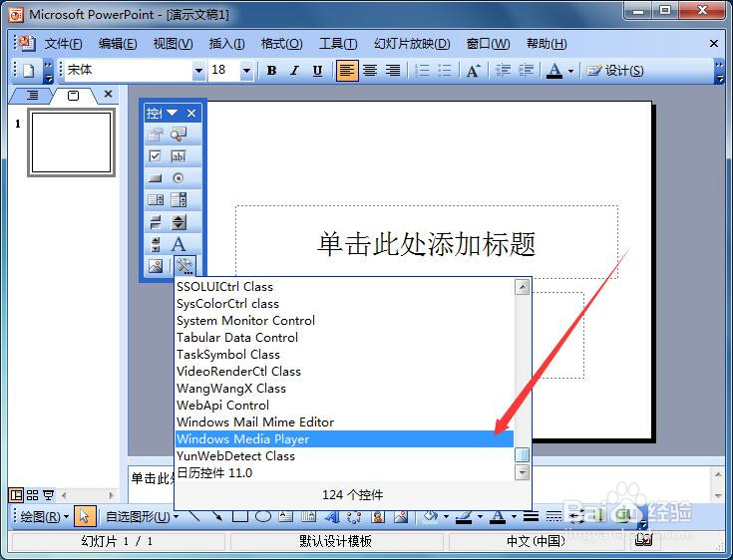Viewport: 733px width, 560px height.
Task: Open the font size dropdown arrow
Action: (247, 71)
